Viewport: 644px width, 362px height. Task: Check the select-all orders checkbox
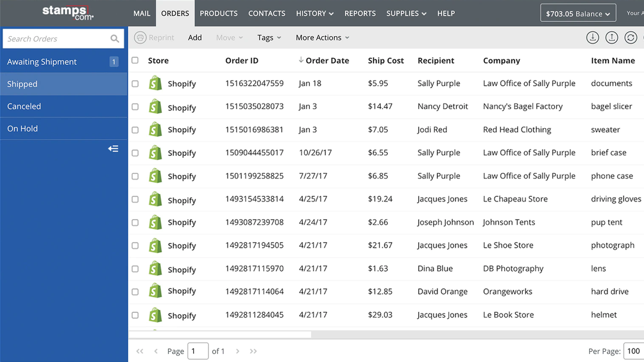135,60
